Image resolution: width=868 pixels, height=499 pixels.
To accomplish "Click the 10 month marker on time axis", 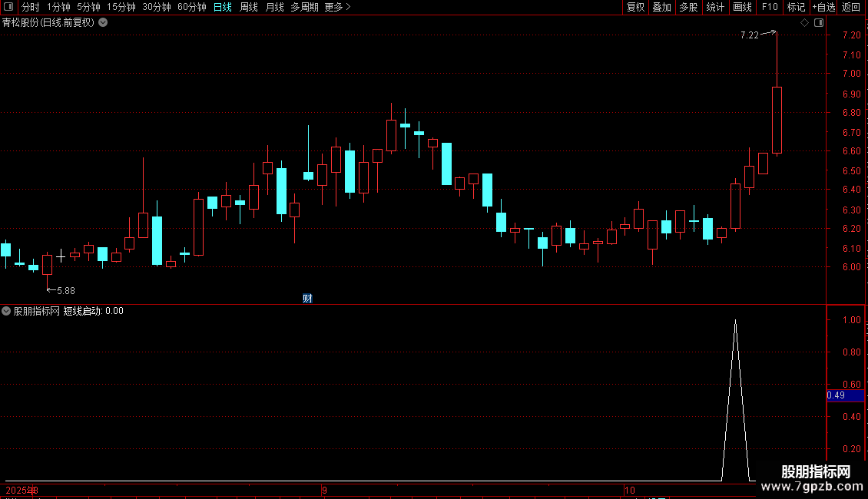I will pos(629,490).
